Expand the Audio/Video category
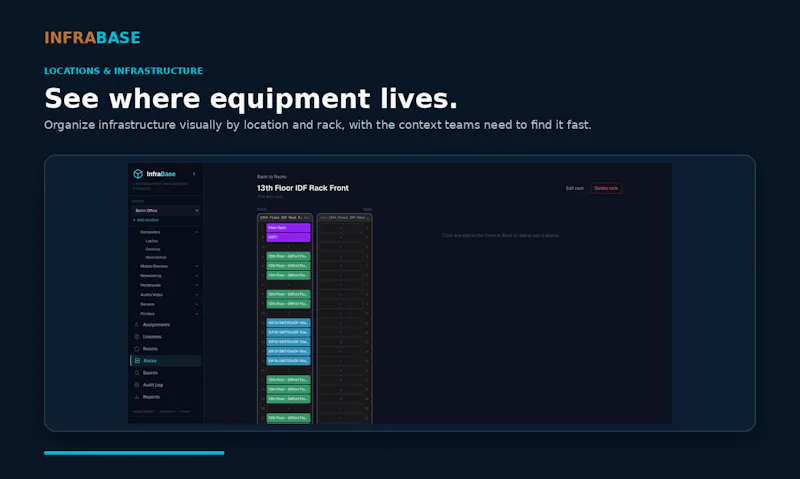 (196, 295)
